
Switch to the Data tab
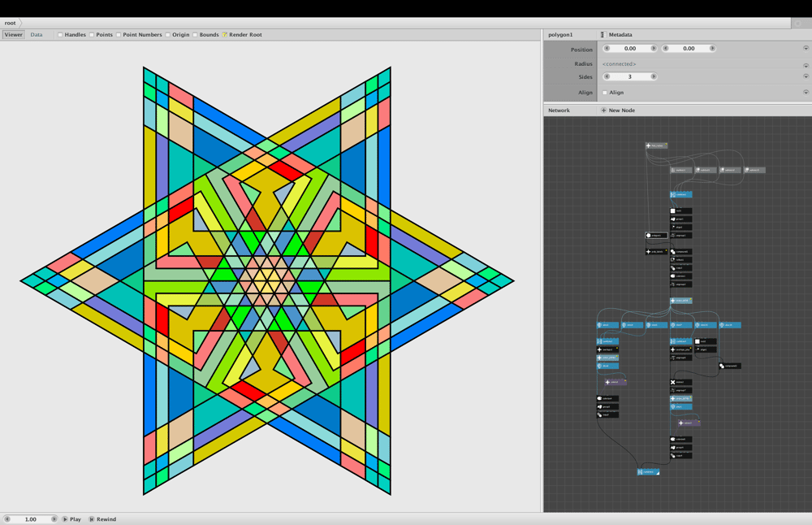pyautogui.click(x=37, y=35)
